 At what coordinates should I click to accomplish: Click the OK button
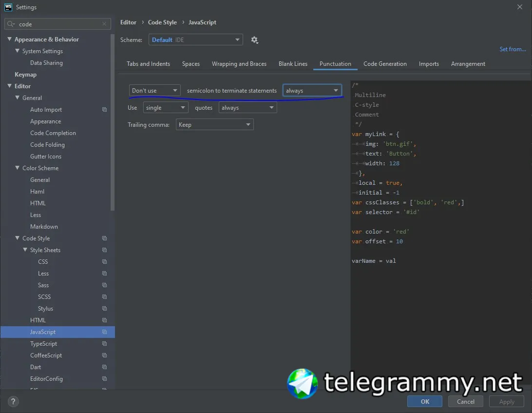[x=425, y=401]
